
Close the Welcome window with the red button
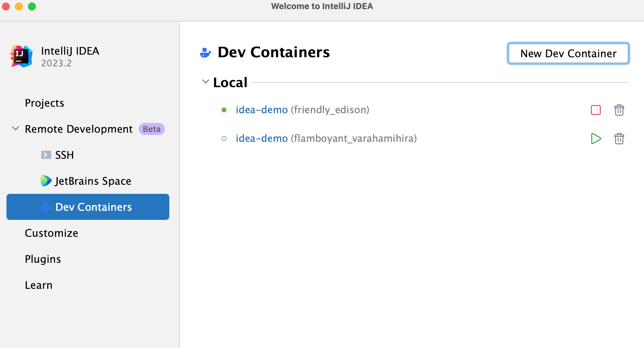click(x=6, y=6)
